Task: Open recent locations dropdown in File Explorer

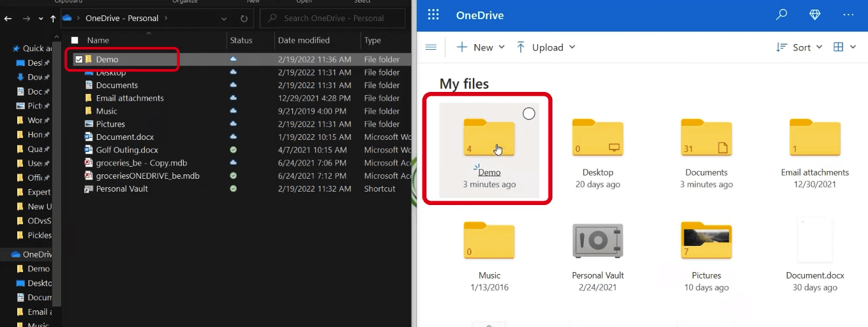Action: 40,19
